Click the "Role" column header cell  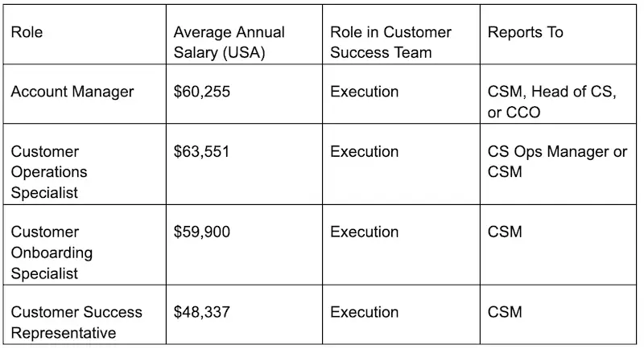click(27, 33)
